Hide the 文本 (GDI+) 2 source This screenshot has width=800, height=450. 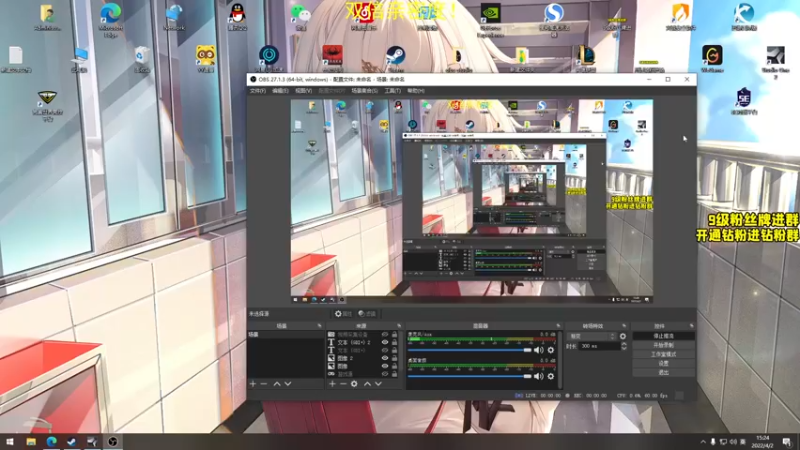pyautogui.click(x=385, y=342)
